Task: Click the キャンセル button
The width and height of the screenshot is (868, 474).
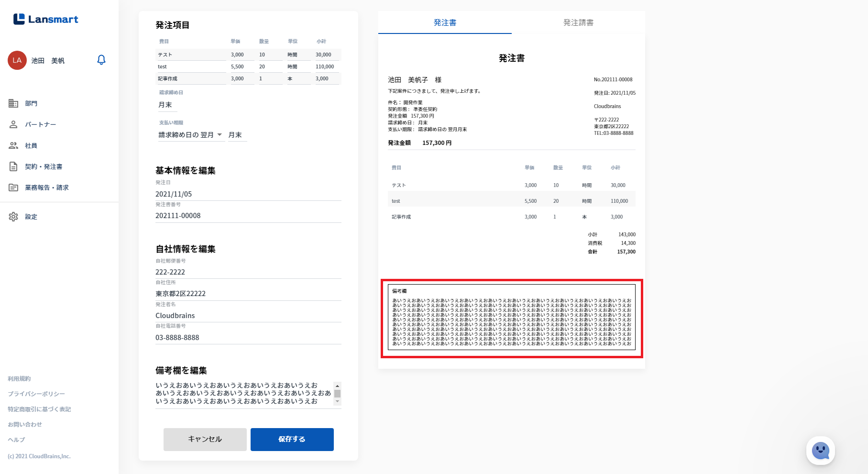Action: (x=205, y=439)
